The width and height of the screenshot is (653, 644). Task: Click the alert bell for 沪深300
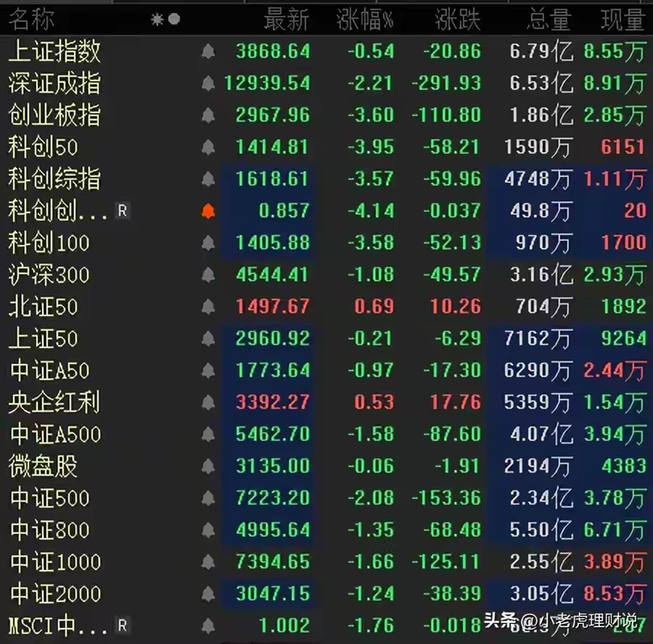(x=209, y=275)
